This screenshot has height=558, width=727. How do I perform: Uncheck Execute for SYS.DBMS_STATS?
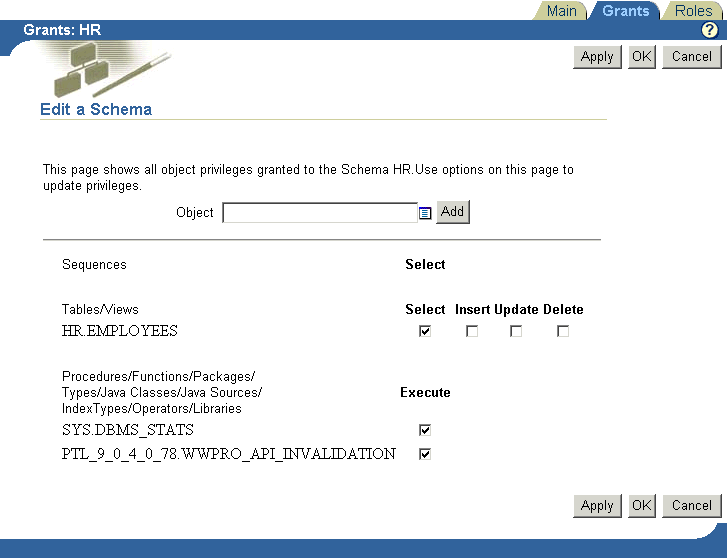[x=425, y=430]
